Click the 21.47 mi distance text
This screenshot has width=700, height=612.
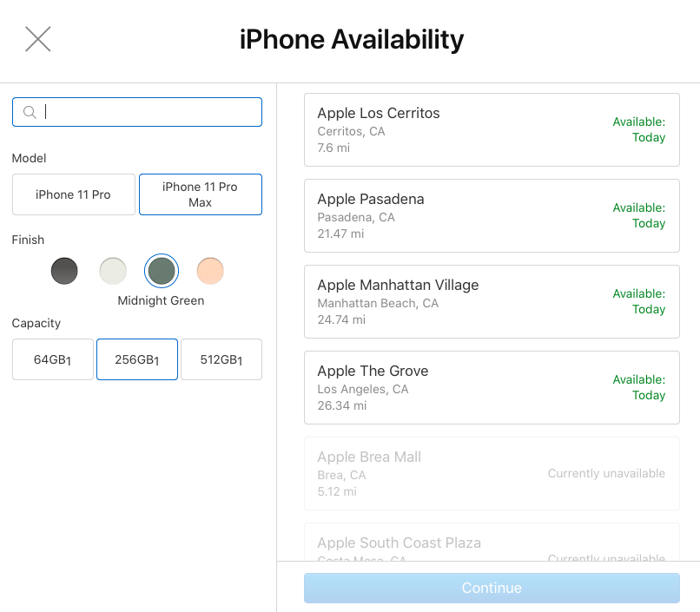[340, 234]
